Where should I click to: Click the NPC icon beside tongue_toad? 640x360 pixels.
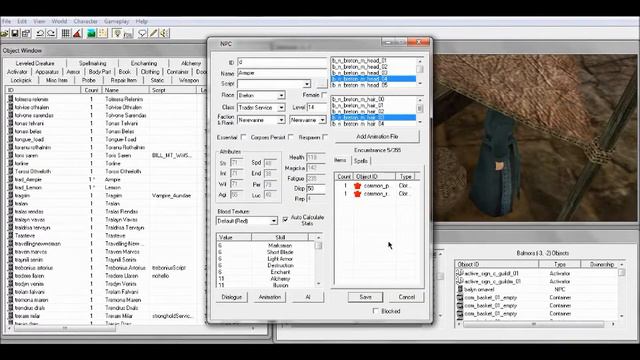(x=11, y=139)
